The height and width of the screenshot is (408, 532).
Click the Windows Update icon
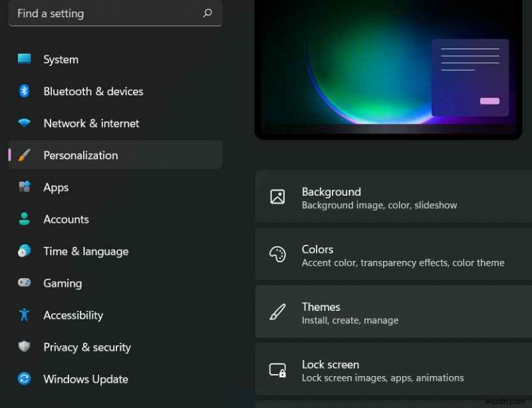(24, 379)
